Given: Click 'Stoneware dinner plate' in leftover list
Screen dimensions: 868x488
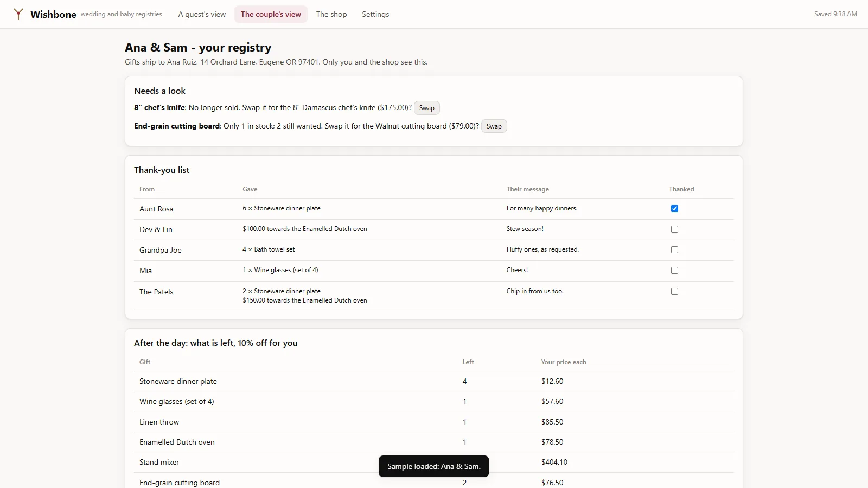Looking at the screenshot, I should click(x=178, y=381).
